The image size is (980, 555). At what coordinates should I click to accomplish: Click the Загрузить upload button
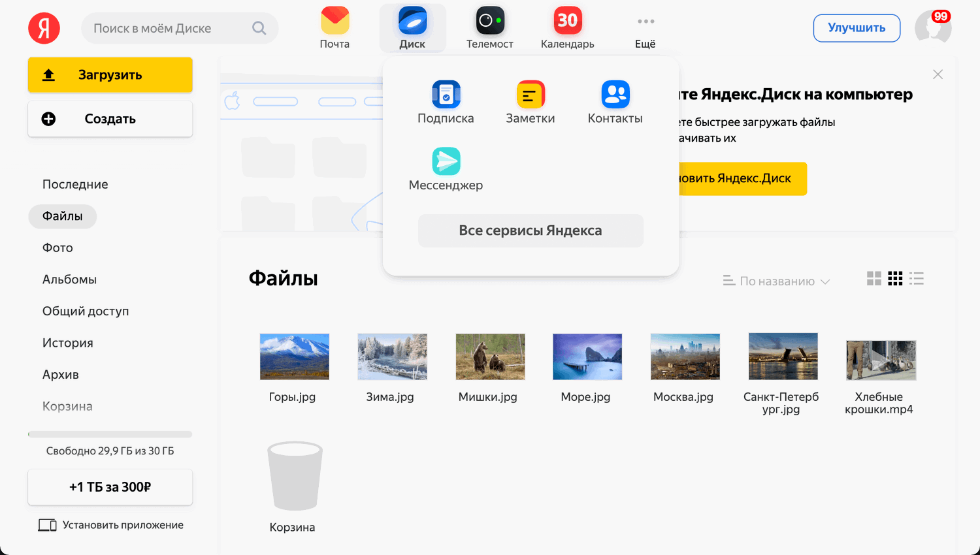110,74
